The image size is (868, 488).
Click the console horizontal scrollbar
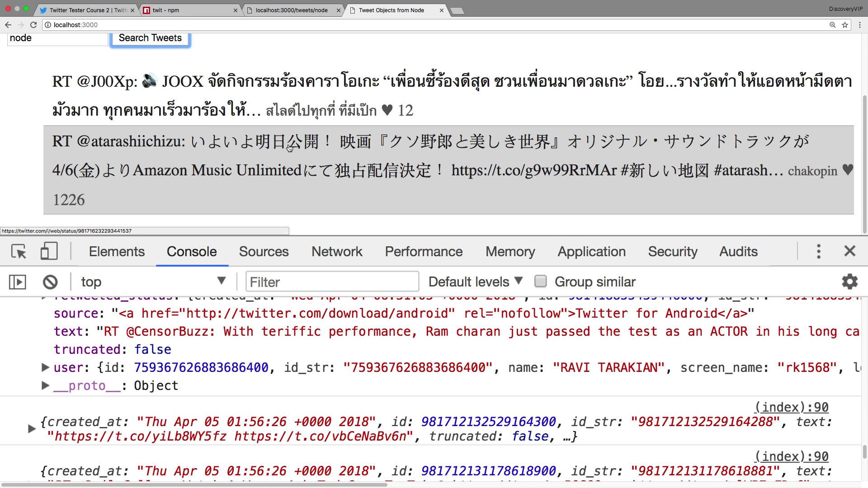tap(194, 484)
